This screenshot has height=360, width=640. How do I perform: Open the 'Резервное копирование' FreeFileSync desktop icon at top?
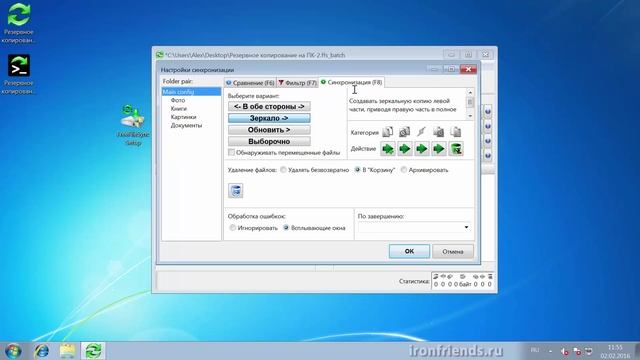pyautogui.click(x=18, y=23)
